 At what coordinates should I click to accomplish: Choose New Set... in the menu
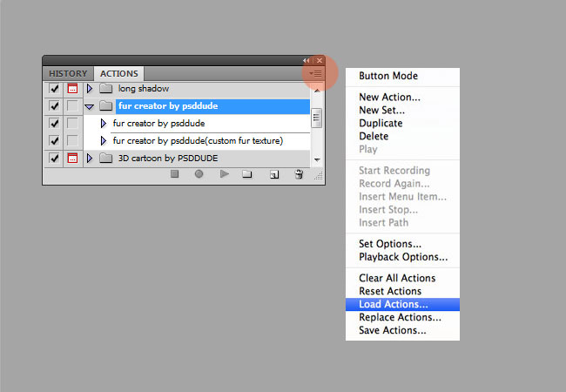[402, 110]
